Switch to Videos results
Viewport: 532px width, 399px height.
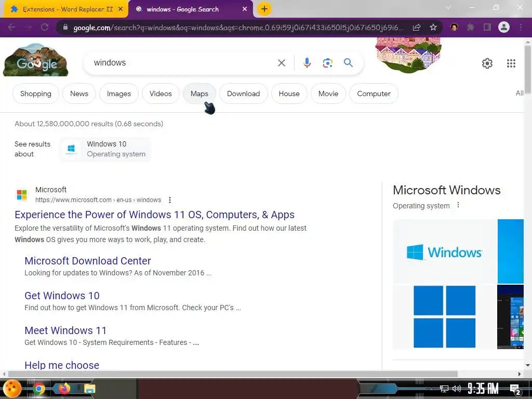[161, 94]
